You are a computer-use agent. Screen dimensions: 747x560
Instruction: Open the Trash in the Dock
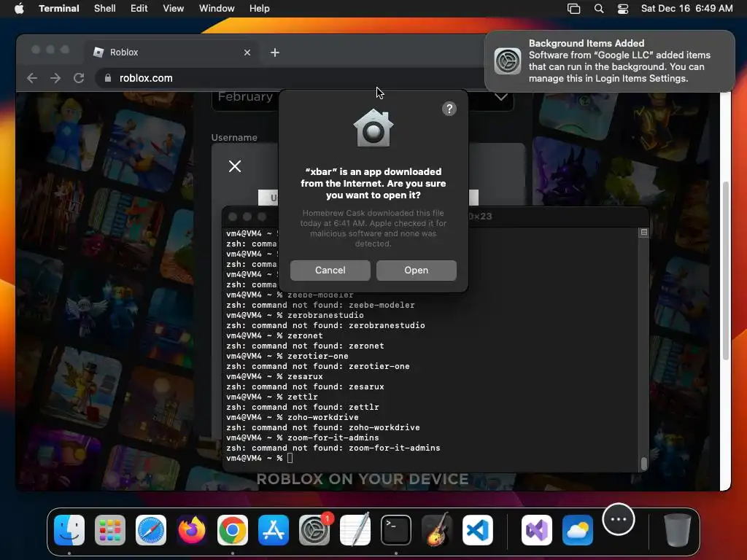(677, 530)
